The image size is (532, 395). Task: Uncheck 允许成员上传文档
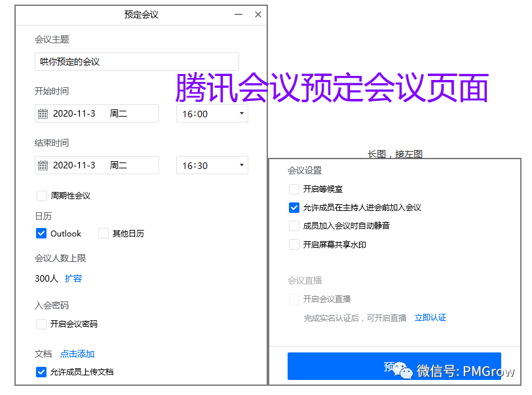pos(41,372)
